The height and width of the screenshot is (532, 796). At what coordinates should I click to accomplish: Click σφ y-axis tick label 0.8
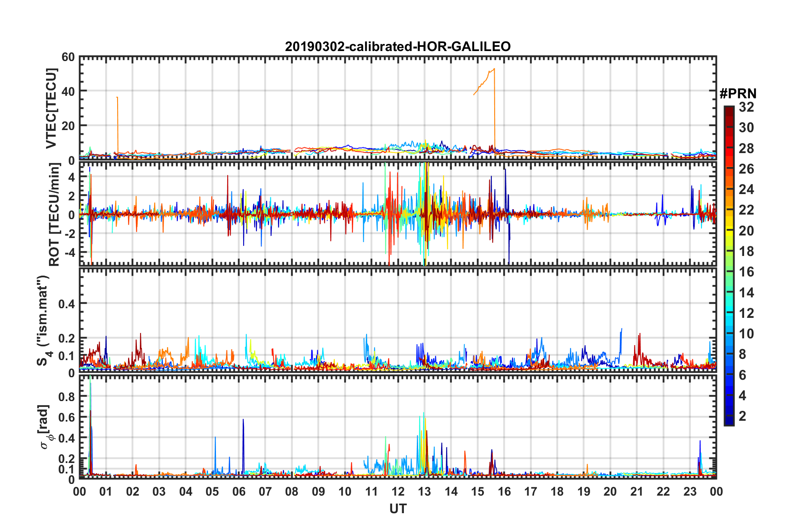pyautogui.click(x=66, y=396)
